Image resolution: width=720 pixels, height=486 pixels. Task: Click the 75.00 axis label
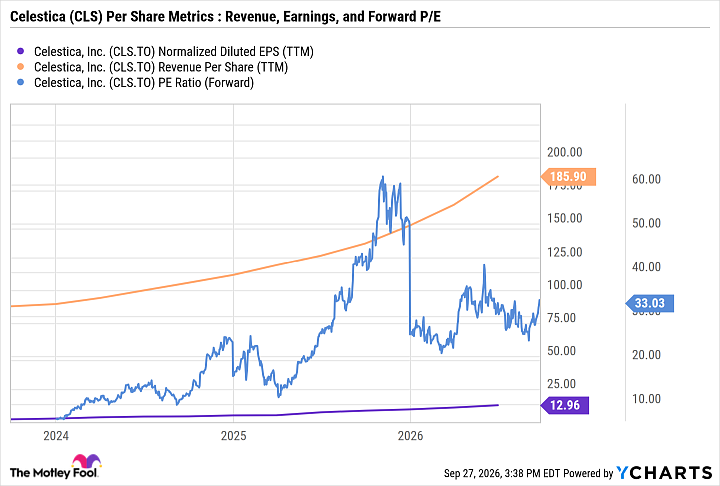pos(561,318)
